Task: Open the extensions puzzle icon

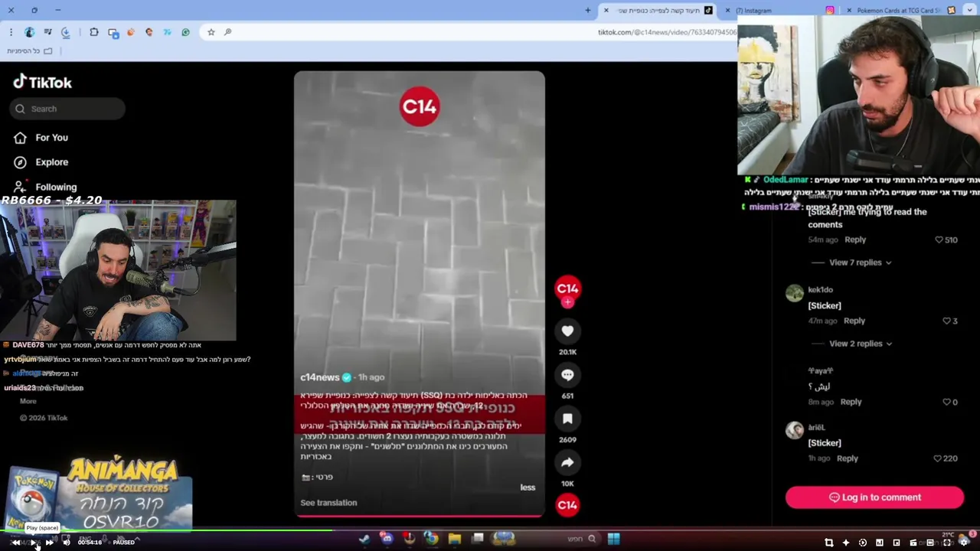Action: (93, 32)
